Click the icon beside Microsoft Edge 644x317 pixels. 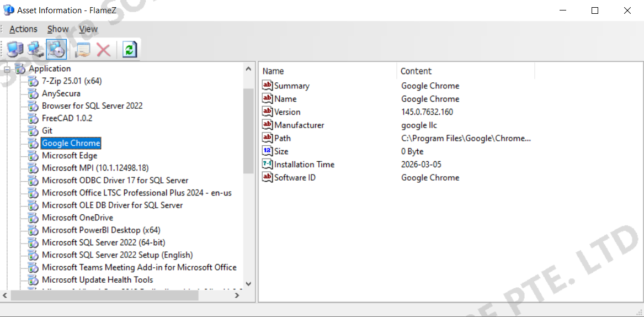pyautogui.click(x=33, y=155)
